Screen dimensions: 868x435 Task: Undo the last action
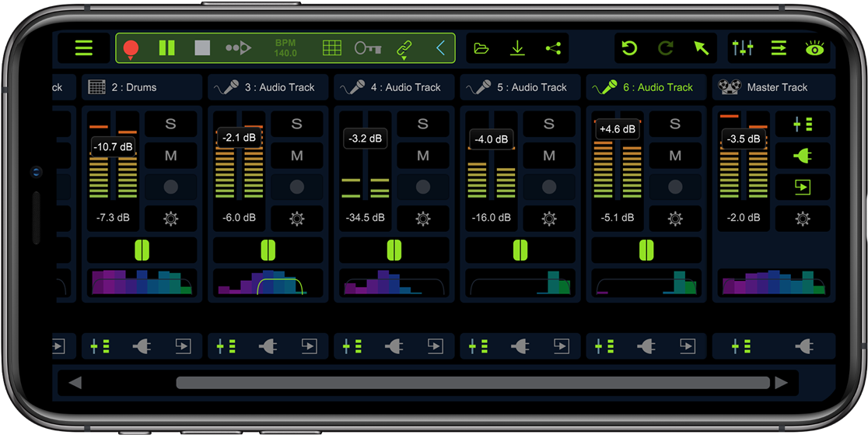click(629, 48)
